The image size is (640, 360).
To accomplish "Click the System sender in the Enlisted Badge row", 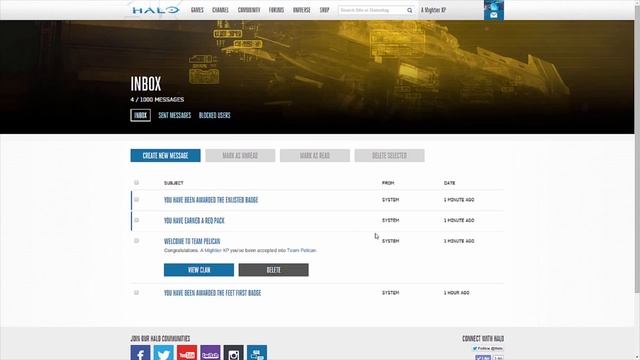I will click(390, 200).
